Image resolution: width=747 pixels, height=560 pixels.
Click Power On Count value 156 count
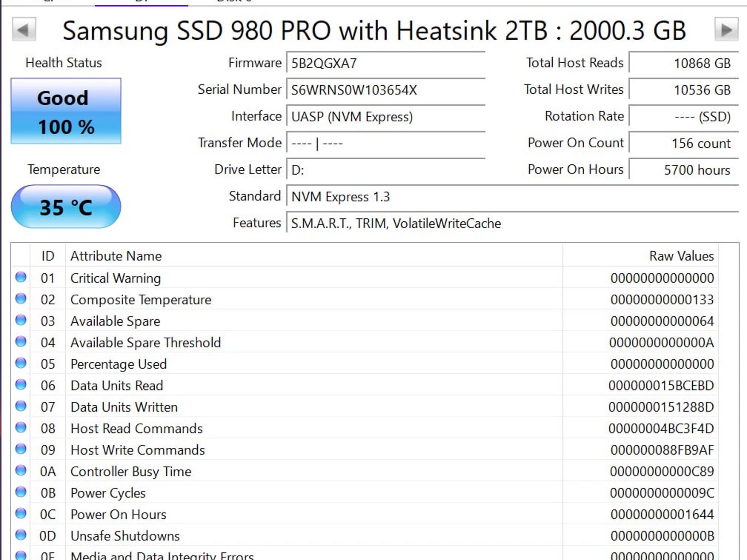point(684,143)
